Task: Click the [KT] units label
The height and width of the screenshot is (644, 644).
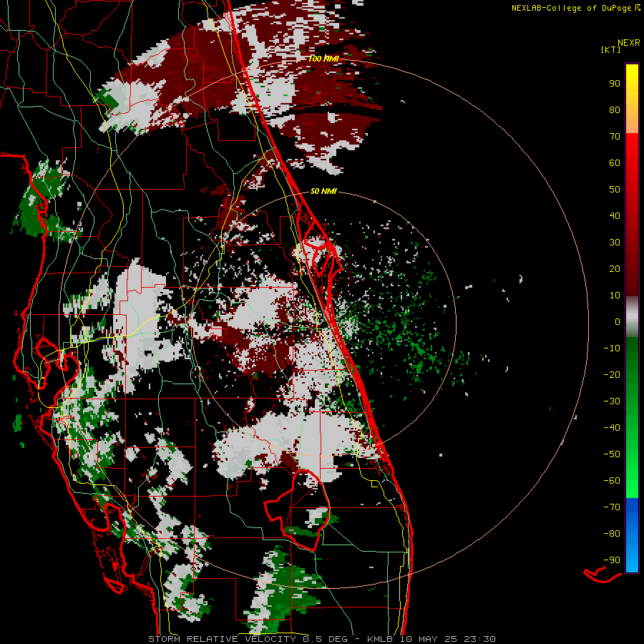Action: tap(611, 49)
